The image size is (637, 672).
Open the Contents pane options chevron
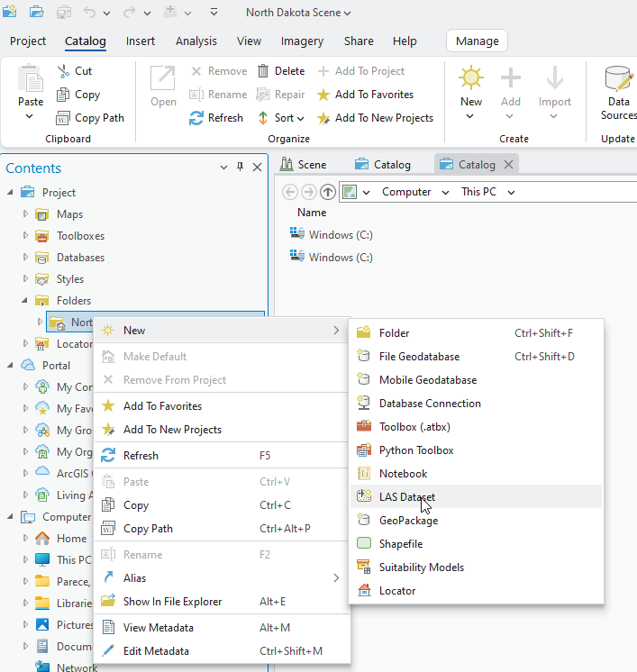(223, 168)
